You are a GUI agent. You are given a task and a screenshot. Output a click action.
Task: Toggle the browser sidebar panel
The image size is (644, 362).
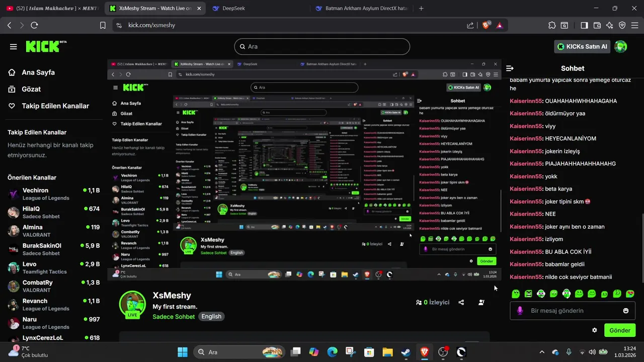(584, 25)
